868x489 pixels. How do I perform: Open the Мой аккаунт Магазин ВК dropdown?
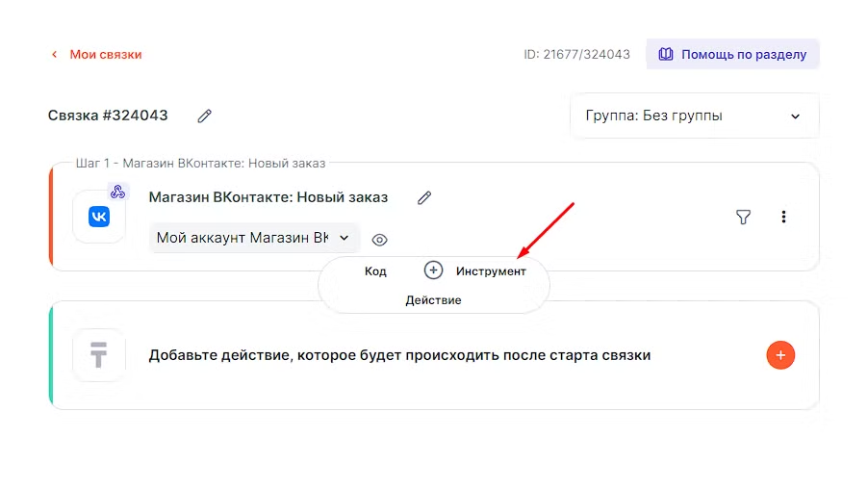click(254, 238)
